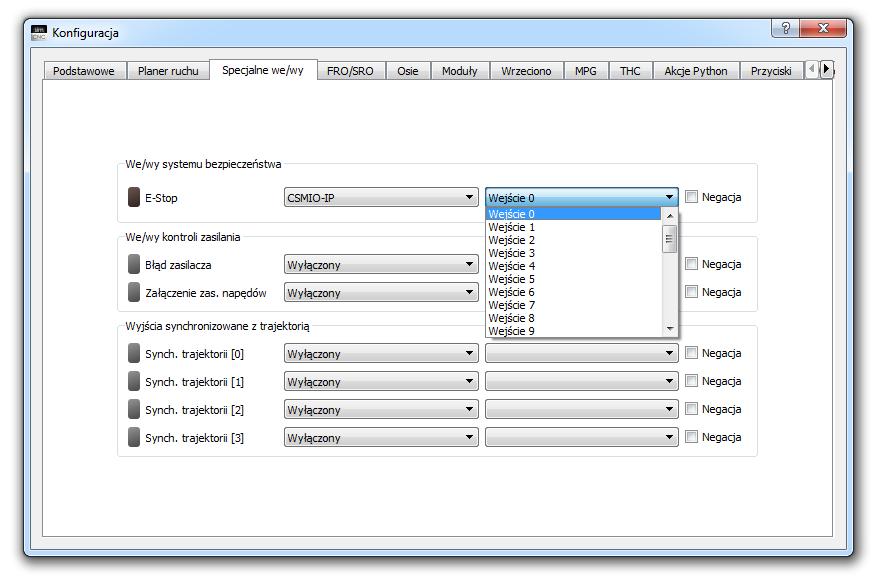Click the dropdown list scrollbar thumb

pos(670,239)
